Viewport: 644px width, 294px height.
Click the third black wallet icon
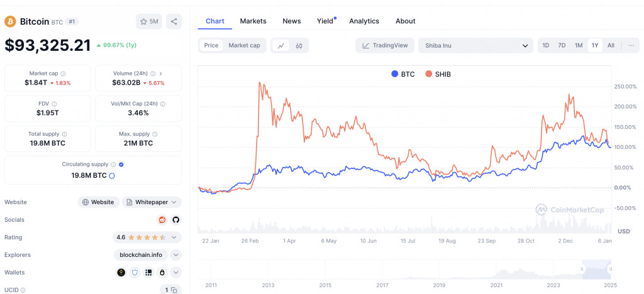point(148,272)
